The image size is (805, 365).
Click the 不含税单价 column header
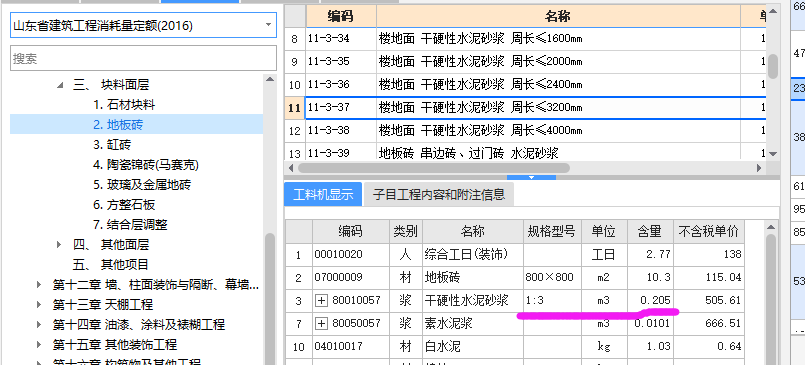709,232
